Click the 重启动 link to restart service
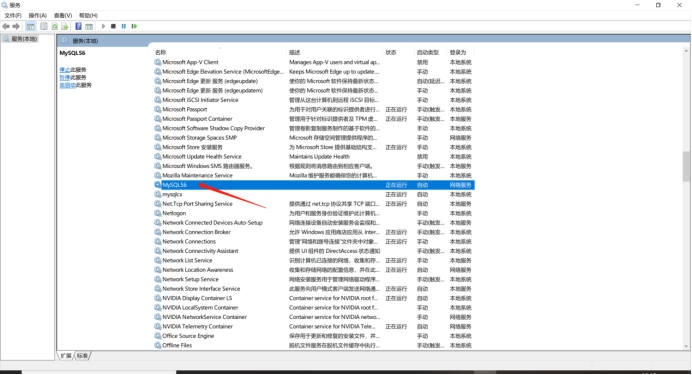This screenshot has height=375, width=692. [x=68, y=85]
